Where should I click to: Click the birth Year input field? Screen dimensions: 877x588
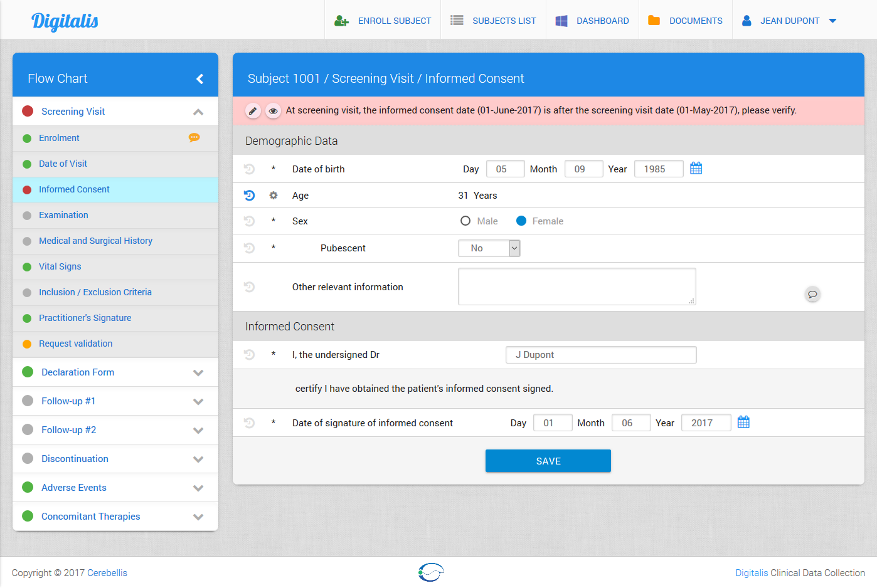coord(659,169)
